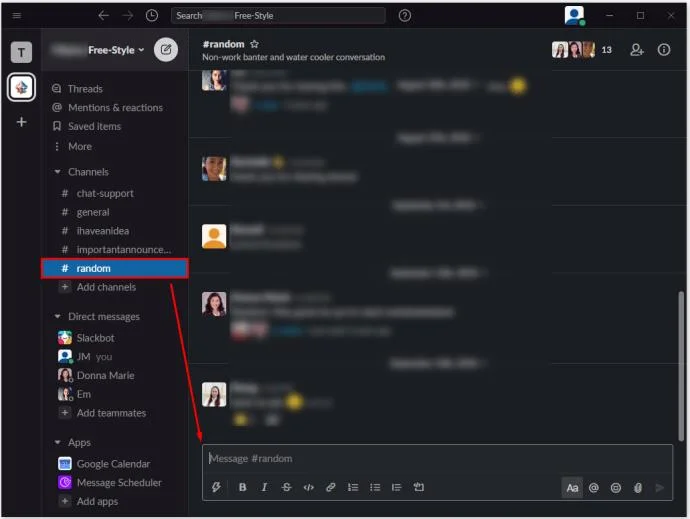Collapse the Channels section
690x519 pixels.
pyautogui.click(x=57, y=172)
